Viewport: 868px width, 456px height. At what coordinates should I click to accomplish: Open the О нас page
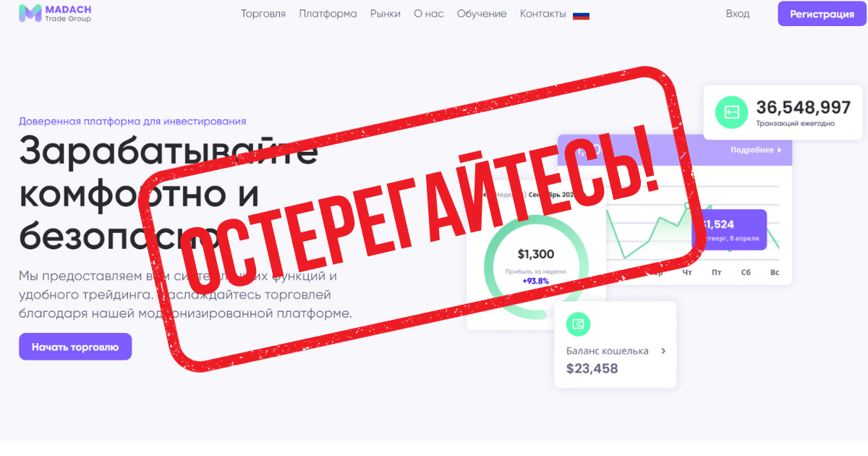point(429,14)
